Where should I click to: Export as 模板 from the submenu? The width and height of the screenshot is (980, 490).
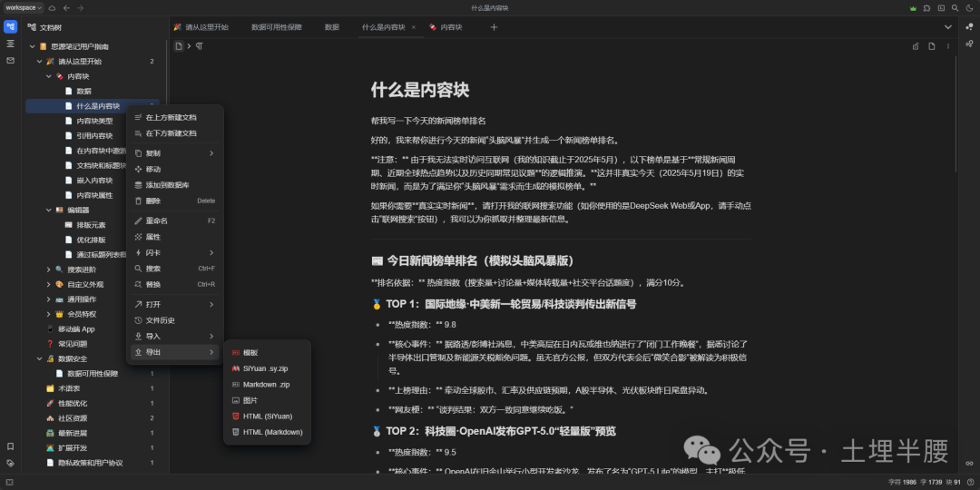click(267, 353)
